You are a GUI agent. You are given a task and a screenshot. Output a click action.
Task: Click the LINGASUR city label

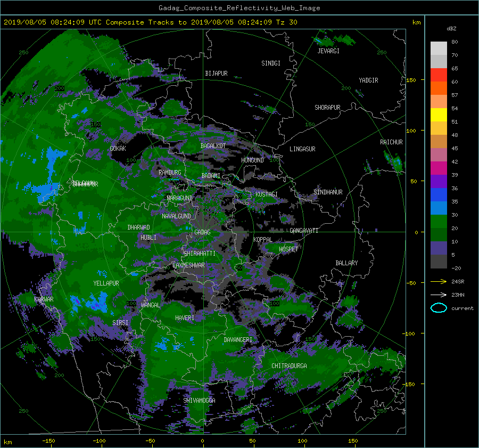pyautogui.click(x=302, y=149)
